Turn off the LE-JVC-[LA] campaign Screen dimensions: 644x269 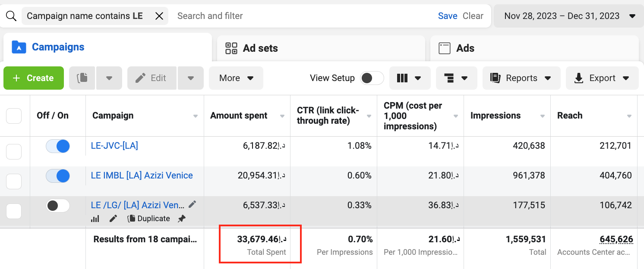[58, 146]
